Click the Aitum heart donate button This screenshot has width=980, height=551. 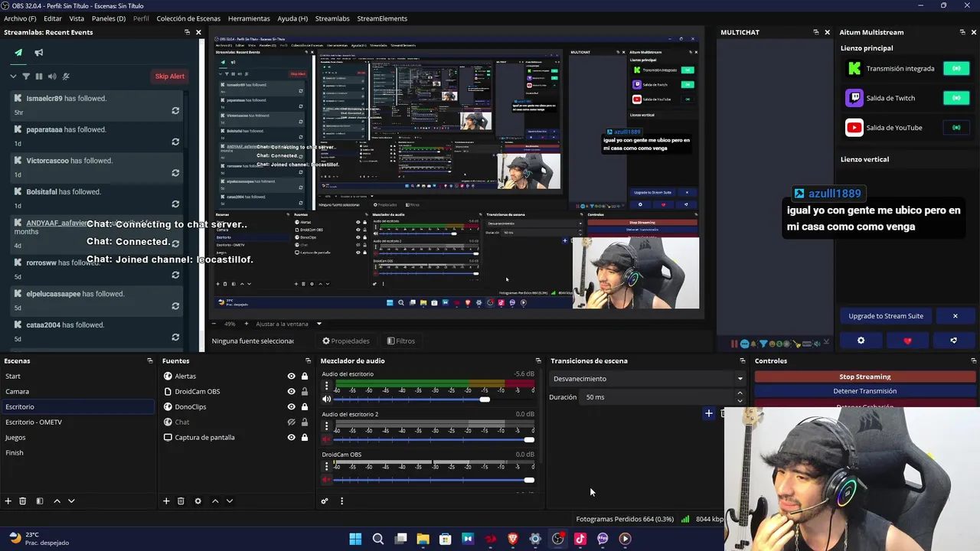click(x=907, y=341)
